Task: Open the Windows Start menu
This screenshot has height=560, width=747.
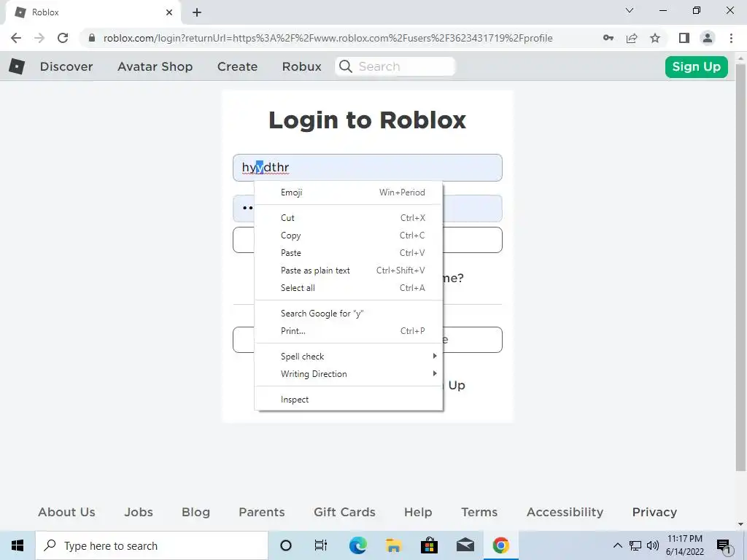Action: [x=18, y=545]
